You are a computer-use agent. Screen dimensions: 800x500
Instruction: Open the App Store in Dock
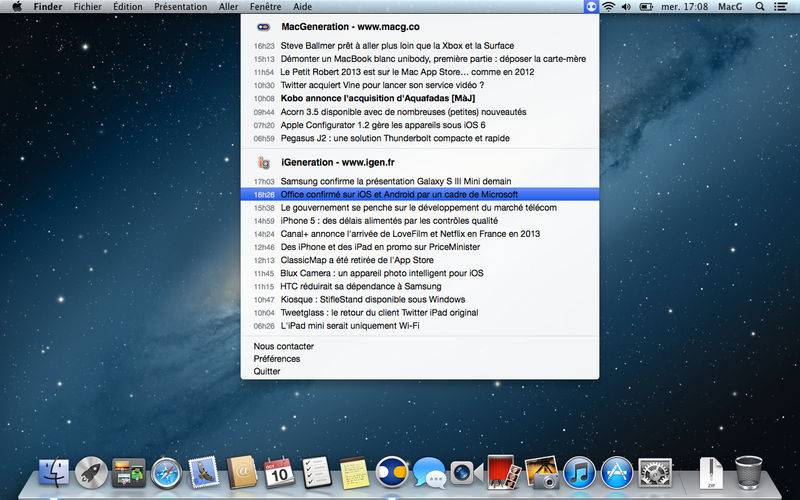point(617,473)
